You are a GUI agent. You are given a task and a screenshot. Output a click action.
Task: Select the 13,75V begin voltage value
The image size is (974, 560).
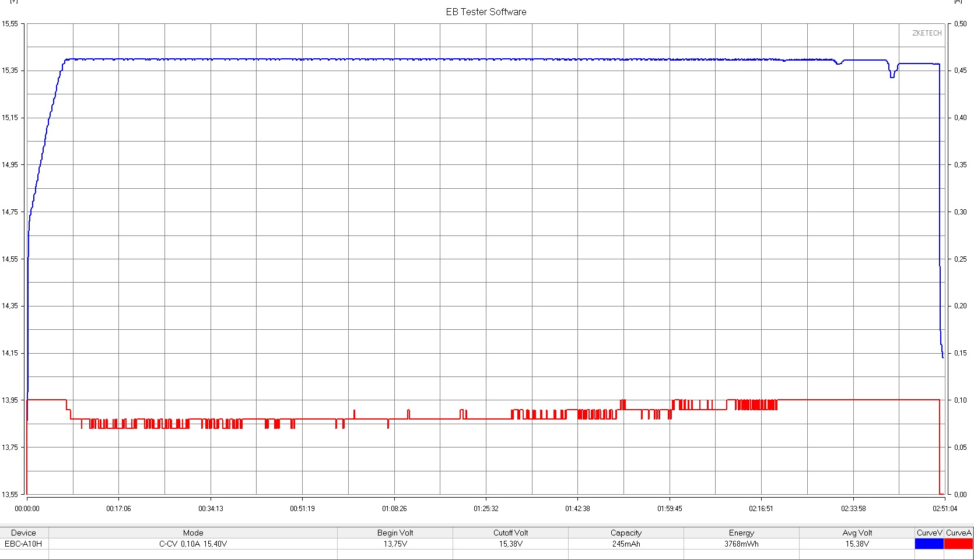point(395,544)
